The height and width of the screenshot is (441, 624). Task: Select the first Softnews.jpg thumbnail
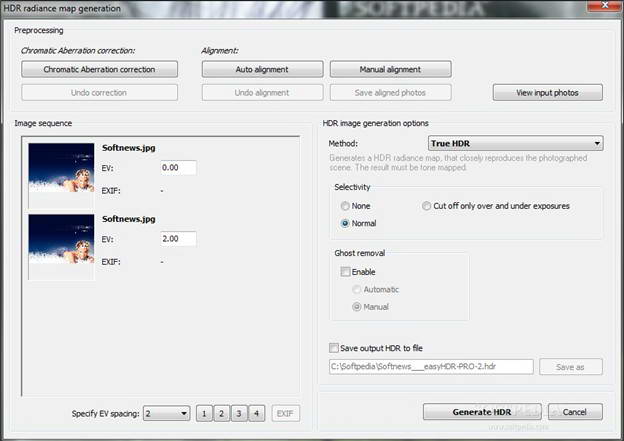point(61,175)
